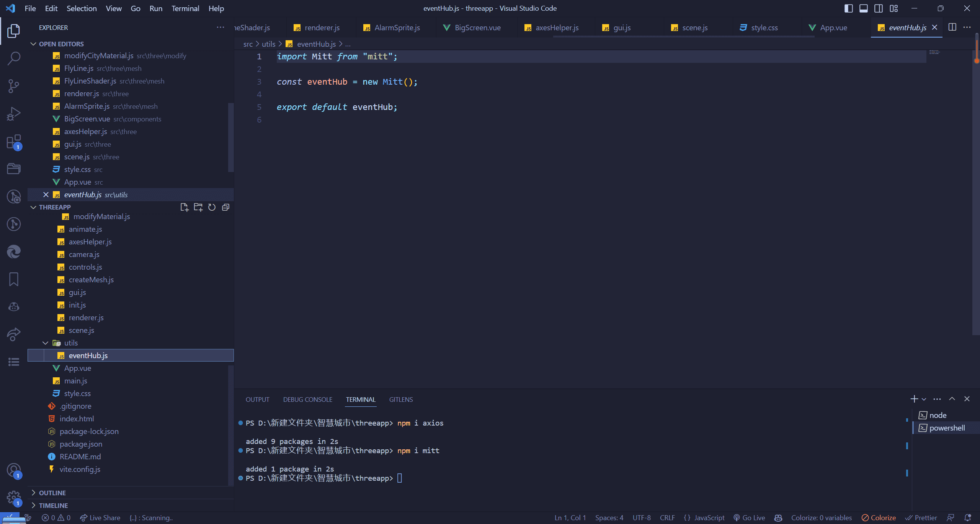This screenshot has width=980, height=524.
Task: Open the Bookmarks icon in activity bar
Action: pyautogui.click(x=14, y=279)
